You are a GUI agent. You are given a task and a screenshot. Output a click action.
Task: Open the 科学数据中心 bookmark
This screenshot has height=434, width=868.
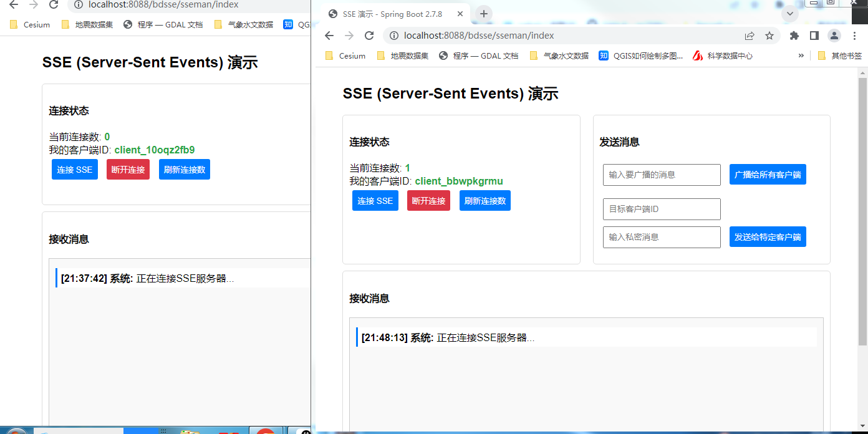(723, 55)
